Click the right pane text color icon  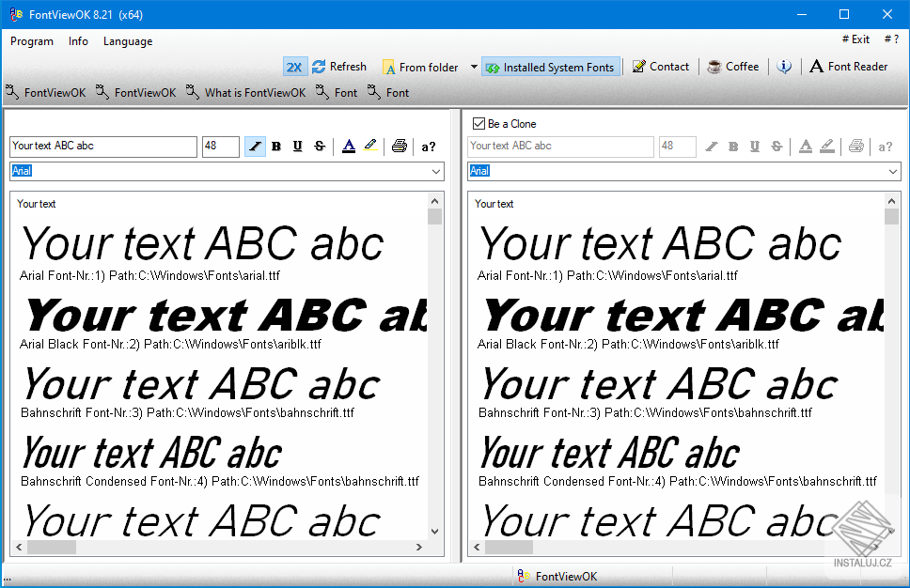click(806, 147)
